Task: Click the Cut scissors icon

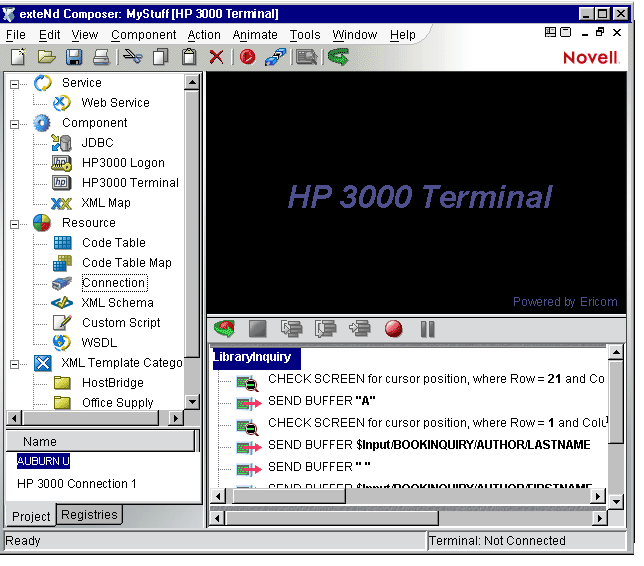Action: (133, 57)
